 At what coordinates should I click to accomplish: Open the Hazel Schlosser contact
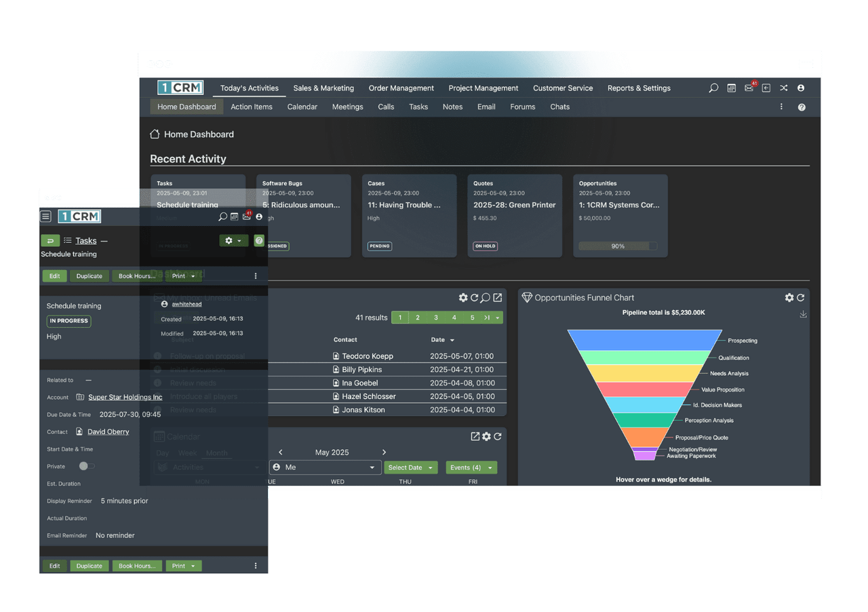point(369,396)
